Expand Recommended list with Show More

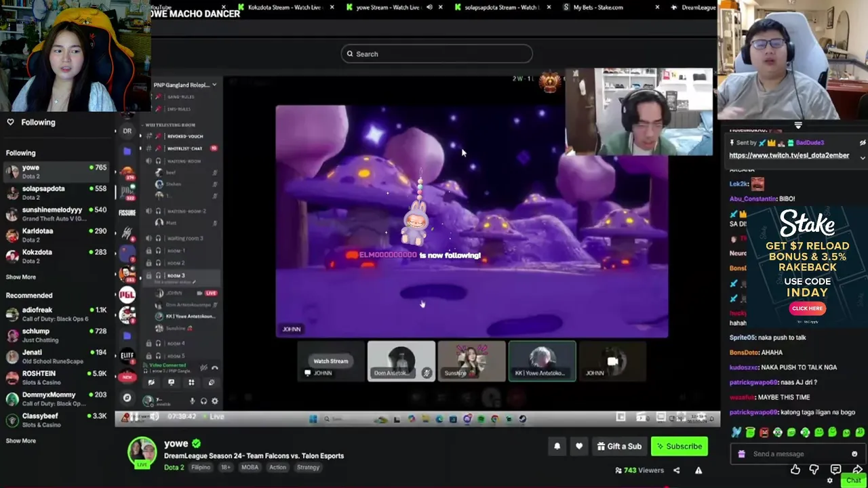tap(21, 441)
